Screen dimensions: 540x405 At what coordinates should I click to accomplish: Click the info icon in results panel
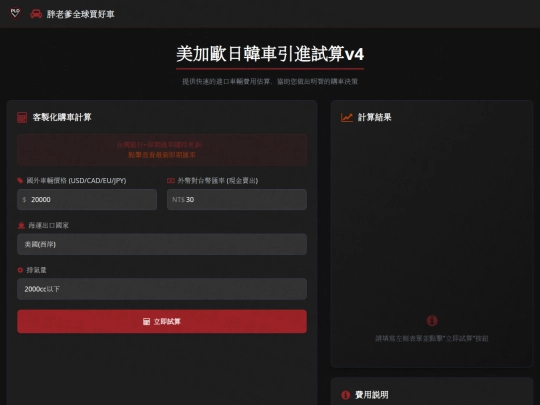tap(432, 321)
